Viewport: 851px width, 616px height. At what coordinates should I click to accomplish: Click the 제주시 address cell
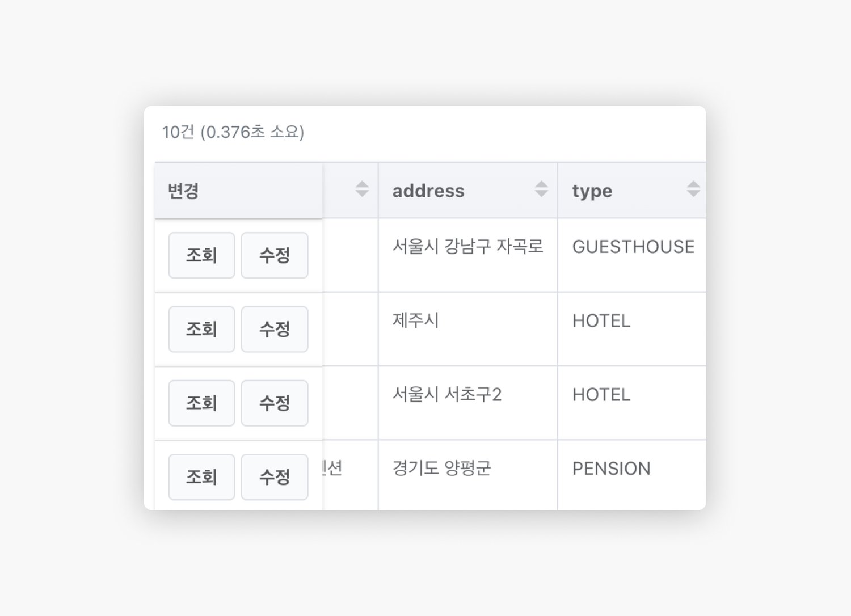(x=468, y=329)
